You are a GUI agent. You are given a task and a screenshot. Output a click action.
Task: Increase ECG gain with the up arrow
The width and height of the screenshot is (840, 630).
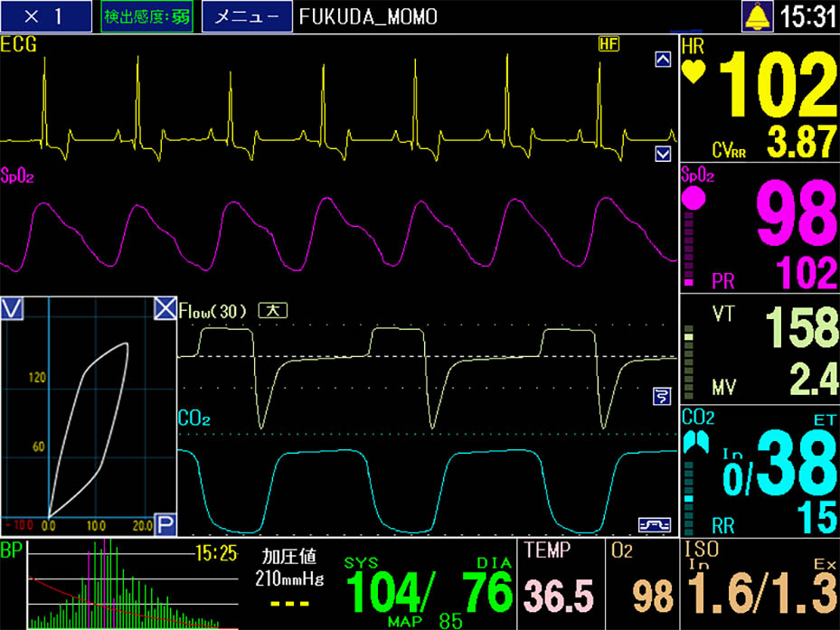tap(664, 61)
